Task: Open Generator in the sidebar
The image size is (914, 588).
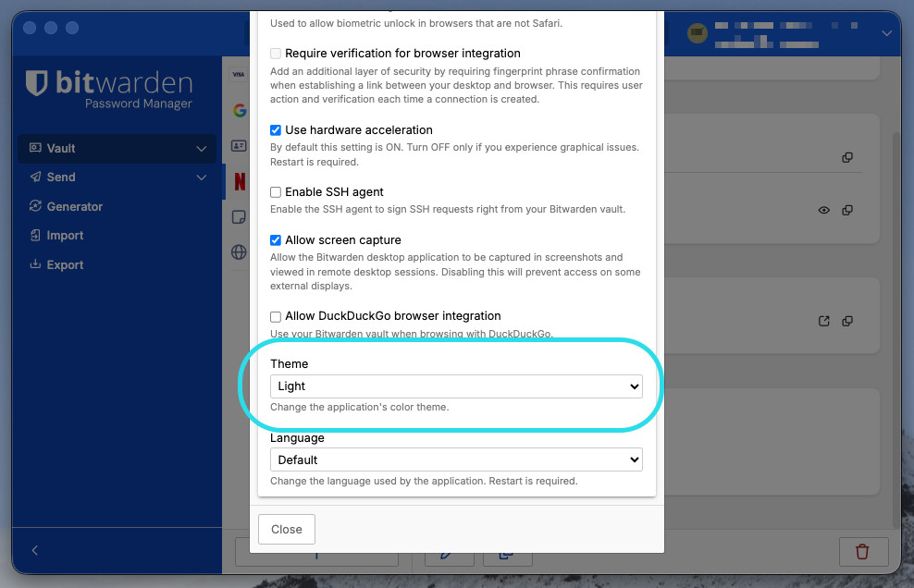Action: [74, 206]
